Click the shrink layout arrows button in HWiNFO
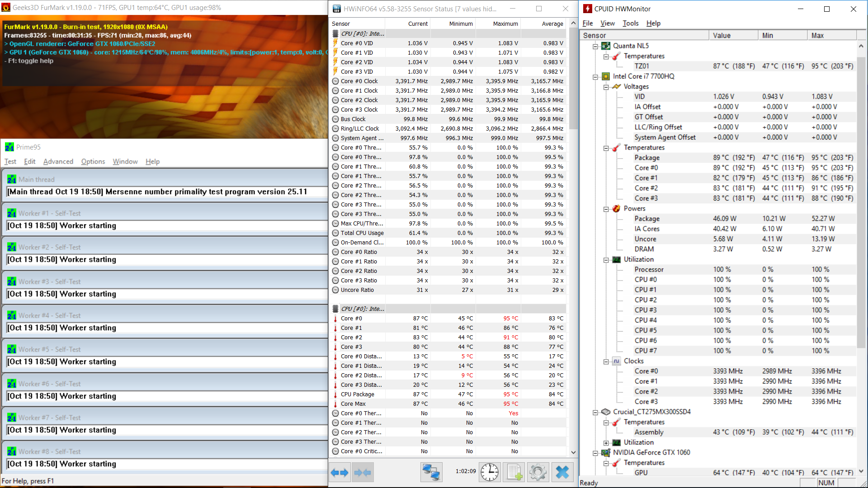 [x=363, y=473]
